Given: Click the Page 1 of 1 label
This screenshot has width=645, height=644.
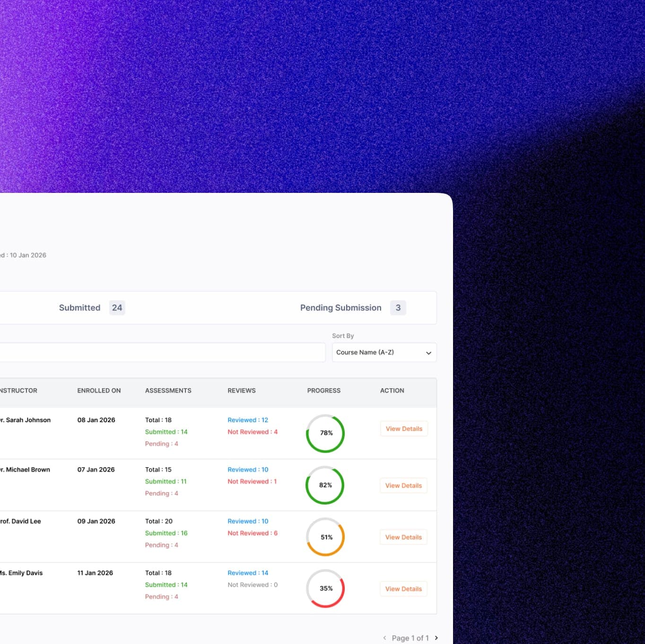Looking at the screenshot, I should [x=410, y=638].
